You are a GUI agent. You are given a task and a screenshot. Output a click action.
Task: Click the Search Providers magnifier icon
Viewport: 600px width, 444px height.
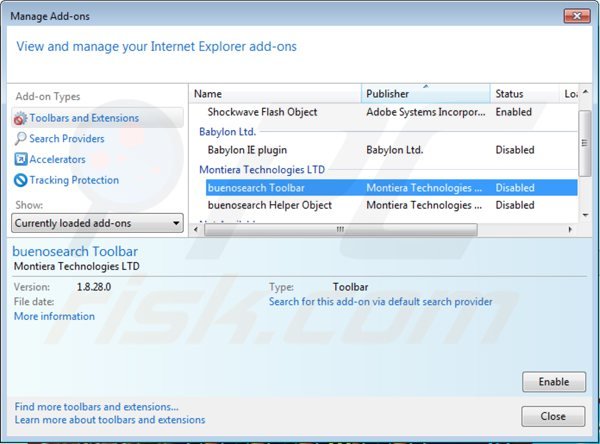click(x=20, y=139)
